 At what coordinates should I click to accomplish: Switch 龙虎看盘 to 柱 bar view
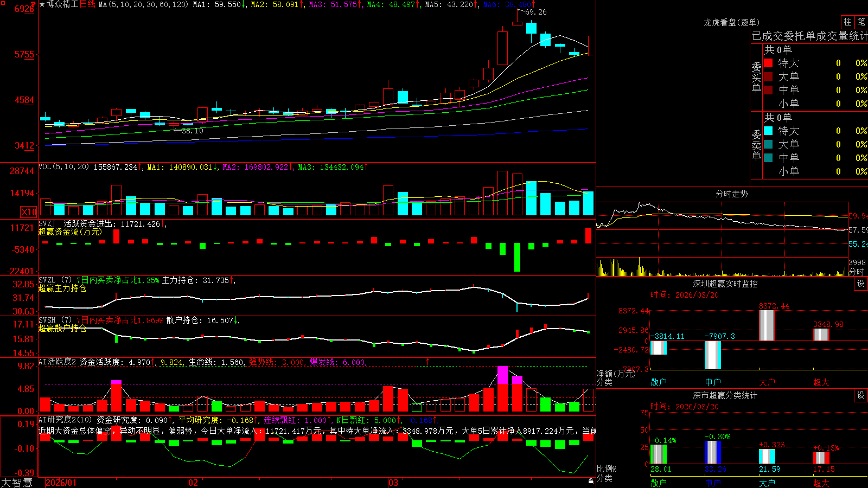point(847,22)
